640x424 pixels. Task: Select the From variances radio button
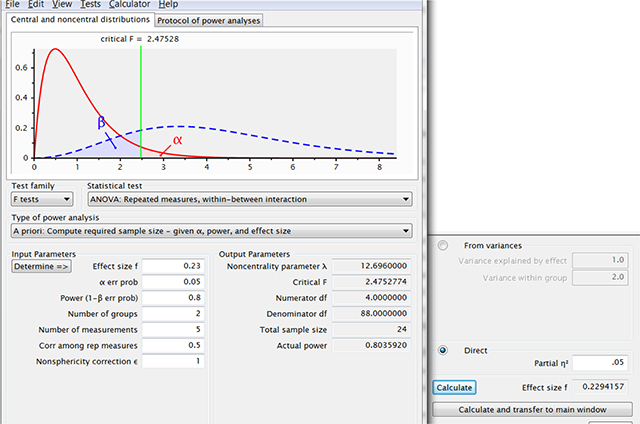click(442, 245)
